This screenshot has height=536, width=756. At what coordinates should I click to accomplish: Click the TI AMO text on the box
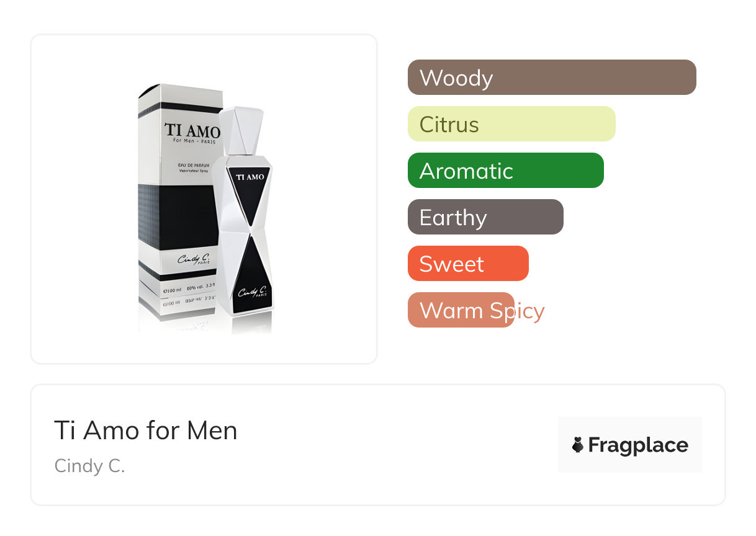pyautogui.click(x=192, y=132)
